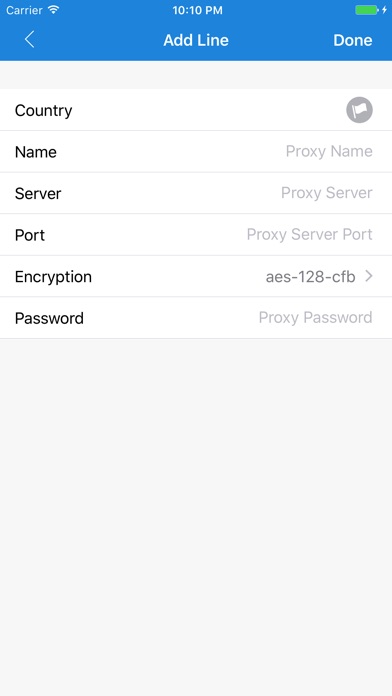Tap the Done button
This screenshot has width=392, height=696.
352,40
